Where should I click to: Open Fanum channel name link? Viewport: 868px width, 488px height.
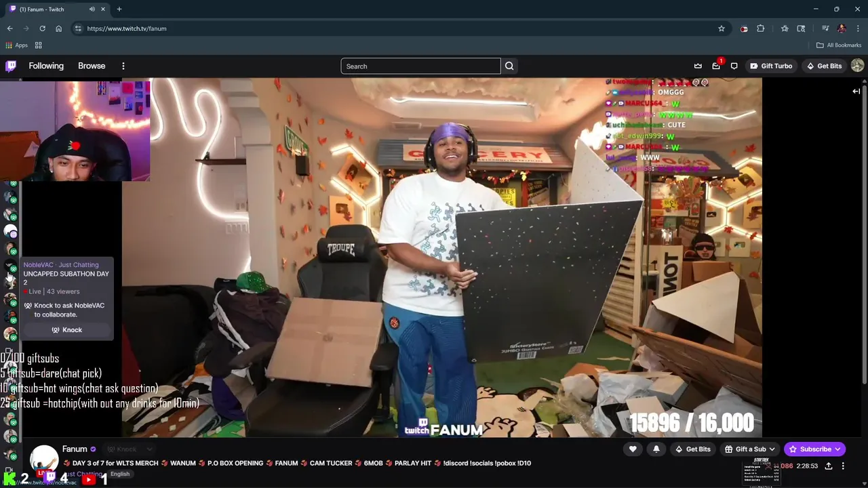(x=75, y=449)
